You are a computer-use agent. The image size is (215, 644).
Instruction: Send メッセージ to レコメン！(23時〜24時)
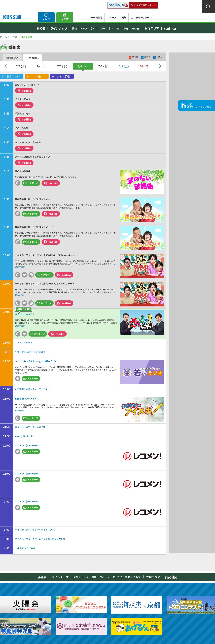pos(31,479)
